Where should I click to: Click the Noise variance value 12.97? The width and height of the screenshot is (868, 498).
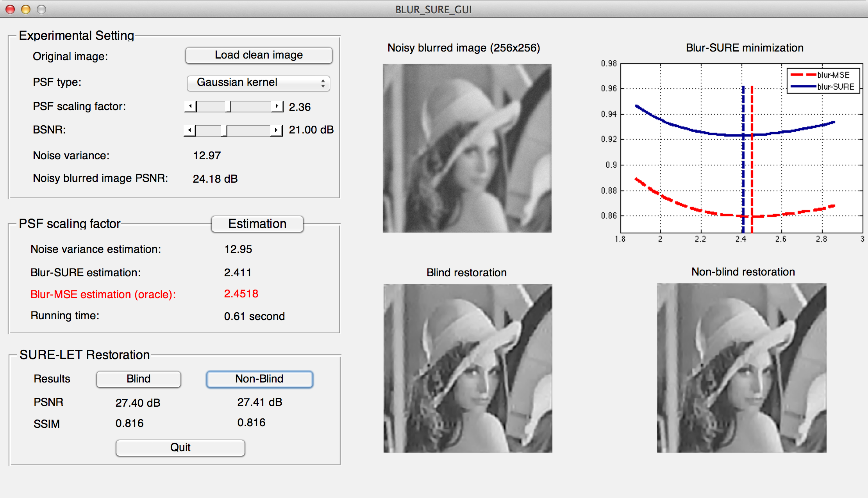[207, 156]
